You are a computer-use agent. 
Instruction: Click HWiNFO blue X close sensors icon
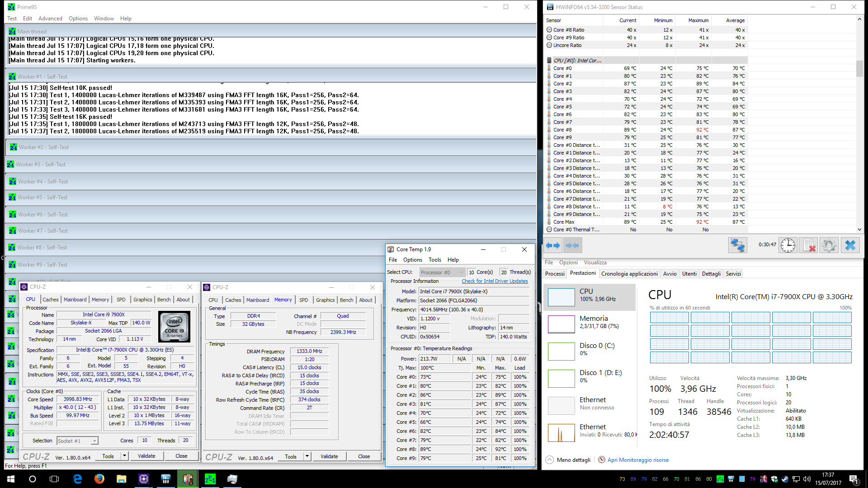point(850,245)
